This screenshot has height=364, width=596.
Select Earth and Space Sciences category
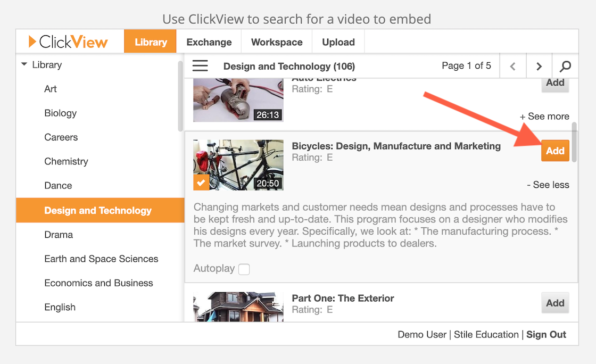pos(101,259)
